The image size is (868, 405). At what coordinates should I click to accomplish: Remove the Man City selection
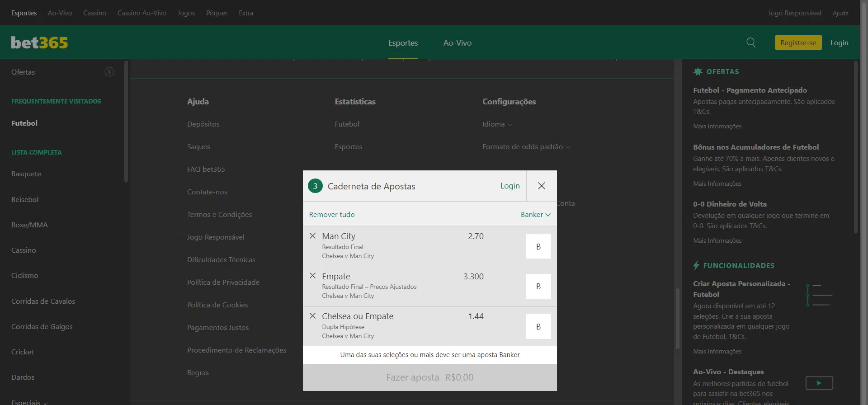point(312,236)
